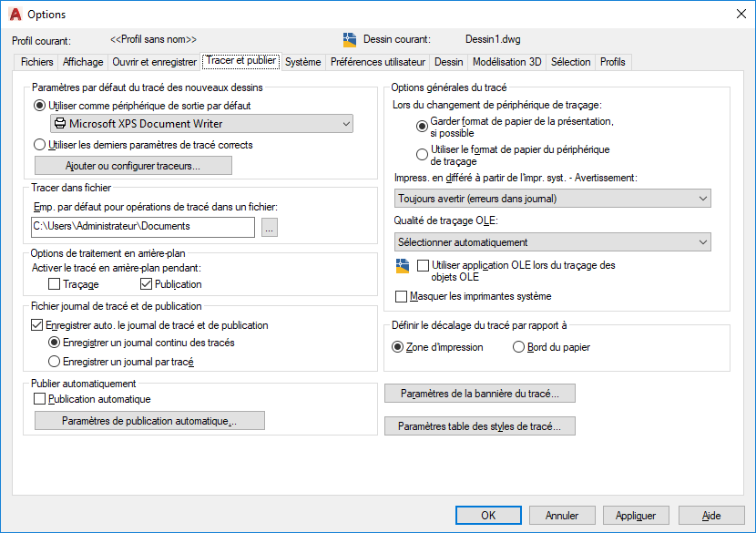Enable the Traçage background plot checkbox
The image size is (756, 533).
(x=55, y=285)
